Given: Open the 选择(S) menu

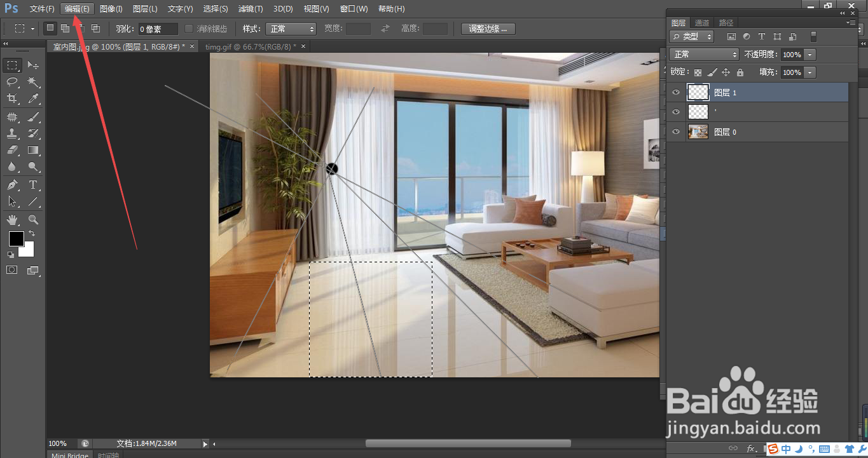Looking at the screenshot, I should [x=216, y=9].
